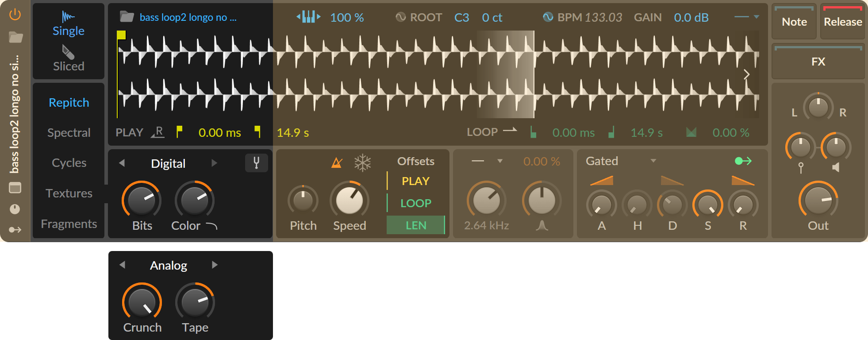Viewport: 868px width, 340px height.
Task: Click the yellow play start marker on waveform
Action: pos(121,35)
